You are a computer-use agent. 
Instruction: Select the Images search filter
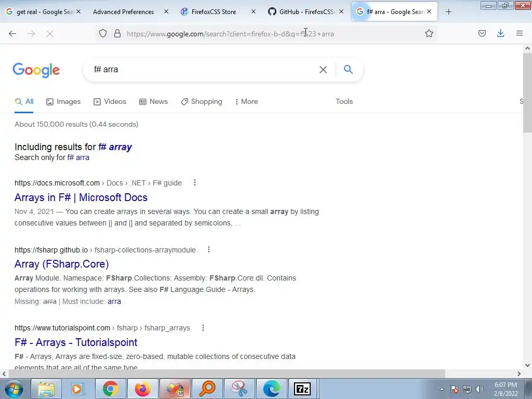pyautogui.click(x=63, y=101)
